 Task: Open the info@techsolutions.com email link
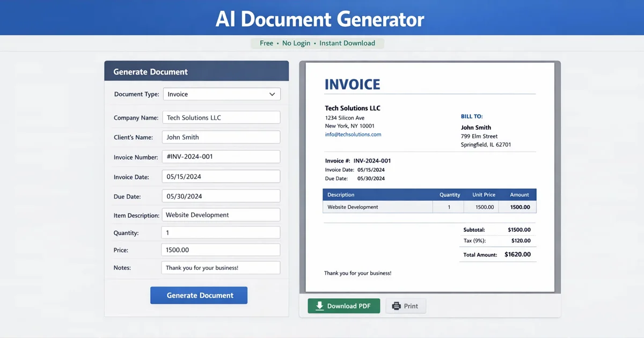353,134
